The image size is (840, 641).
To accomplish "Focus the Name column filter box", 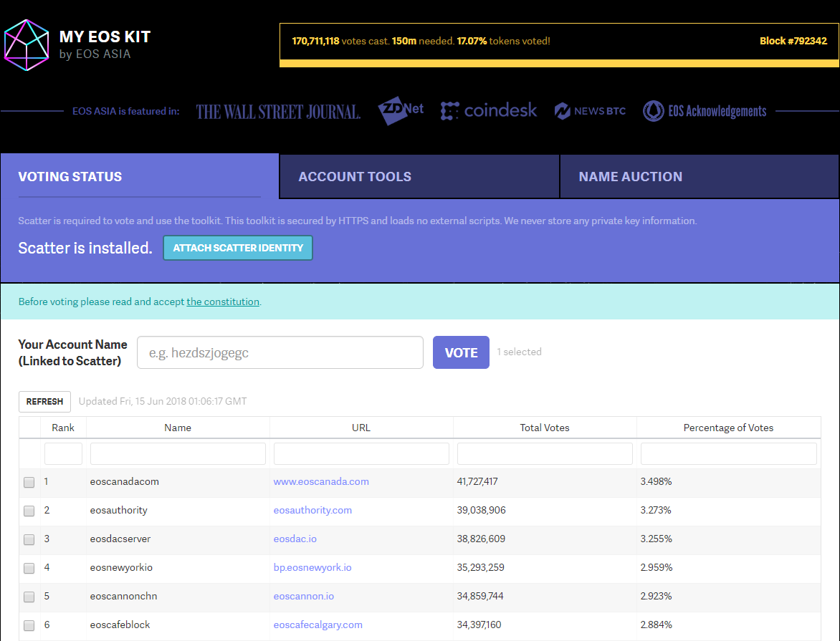I will pyautogui.click(x=178, y=453).
